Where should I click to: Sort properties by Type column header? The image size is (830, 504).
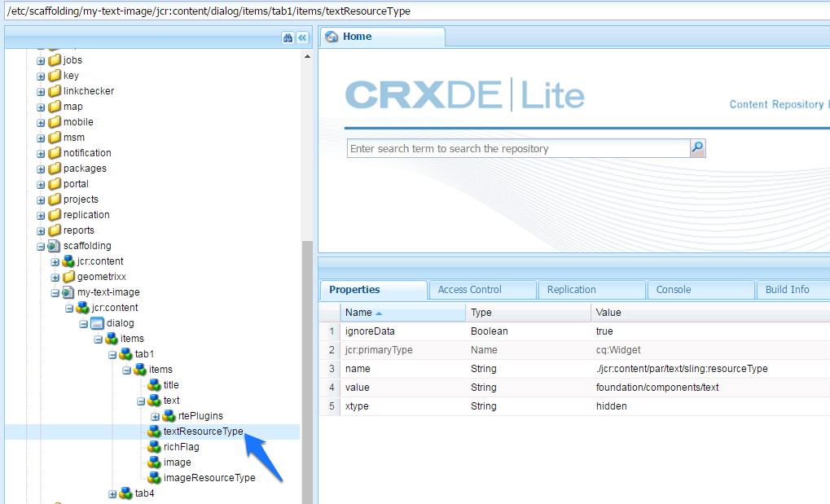pos(529,313)
